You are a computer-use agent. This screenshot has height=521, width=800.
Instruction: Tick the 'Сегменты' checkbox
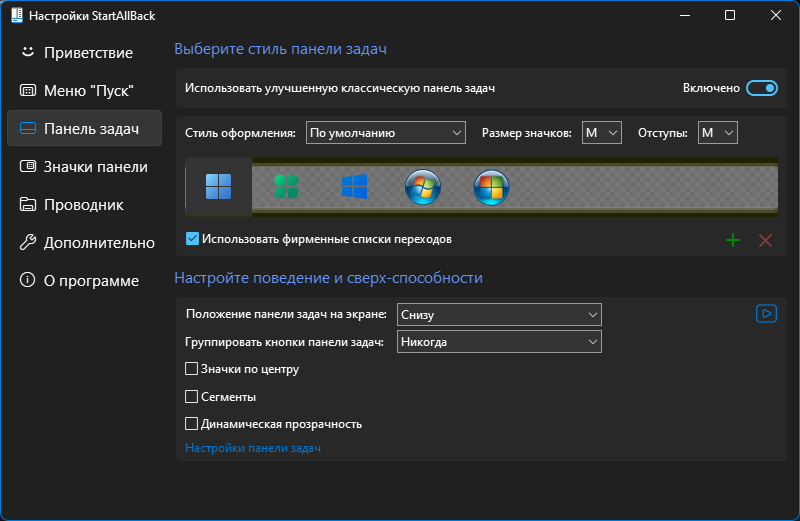point(191,396)
